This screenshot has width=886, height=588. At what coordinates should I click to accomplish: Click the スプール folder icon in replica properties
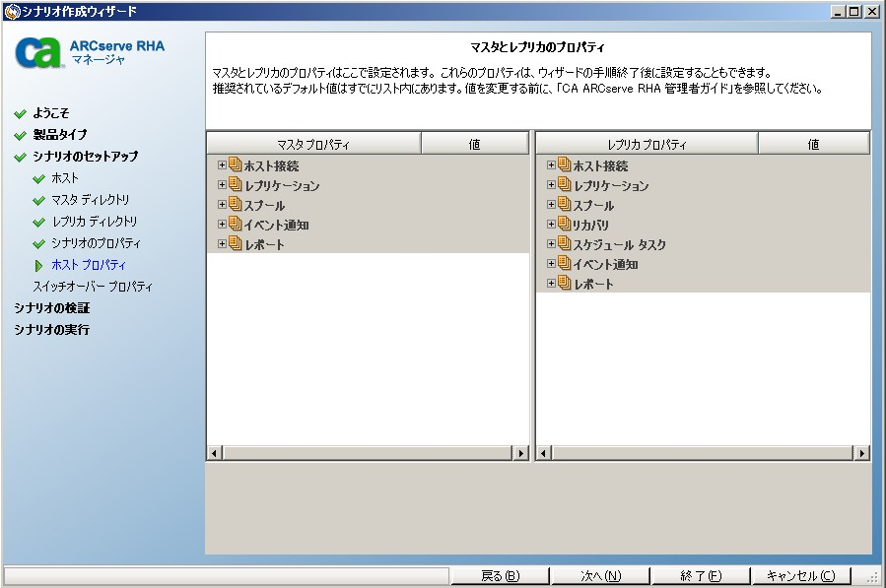565,204
